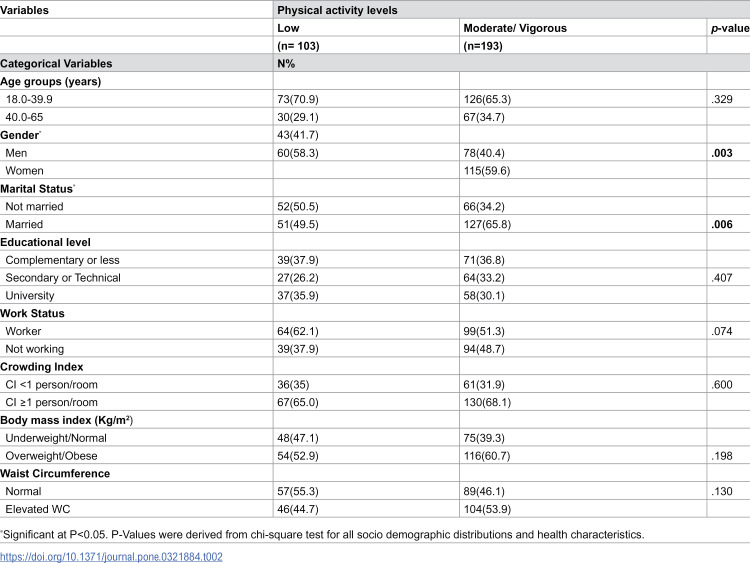
Task: Click the Overweight/Obese row label
Action: [51, 456]
